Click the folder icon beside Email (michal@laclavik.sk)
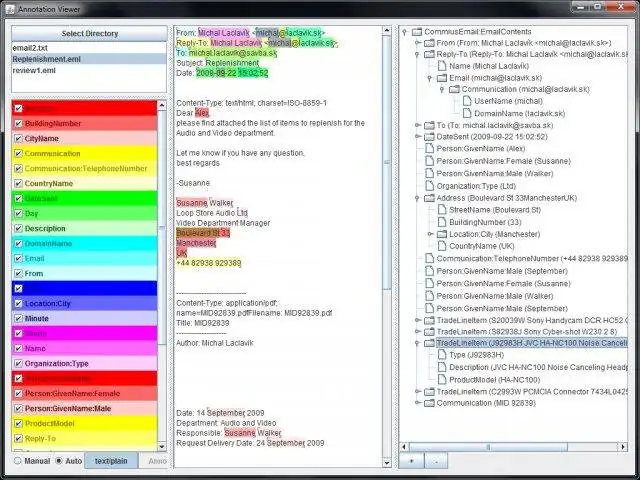Screen dimensions: 640x480 [x=442, y=78]
